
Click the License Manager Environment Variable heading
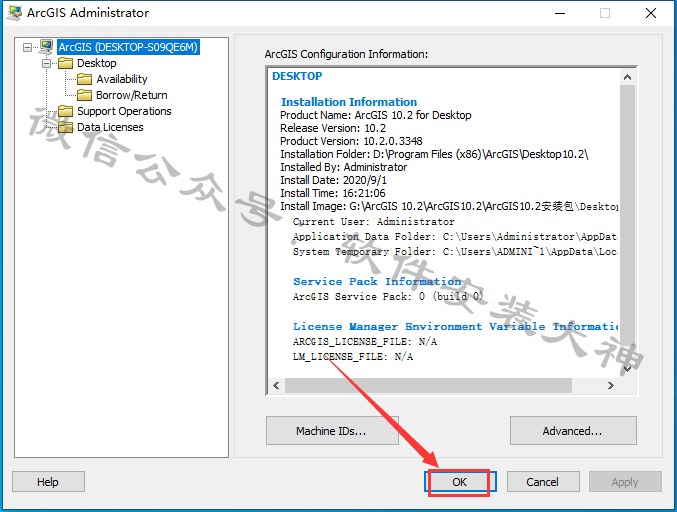coord(456,326)
